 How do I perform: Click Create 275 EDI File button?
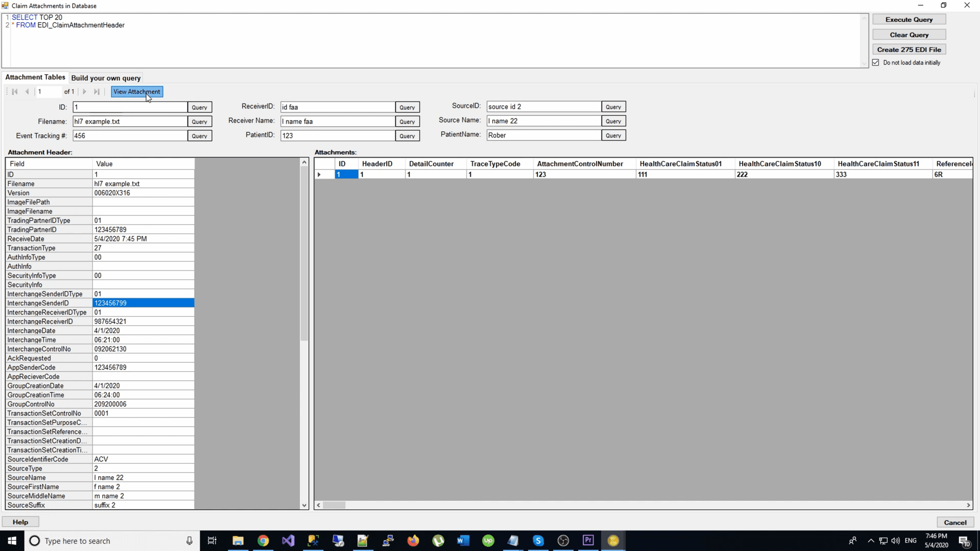pos(909,49)
